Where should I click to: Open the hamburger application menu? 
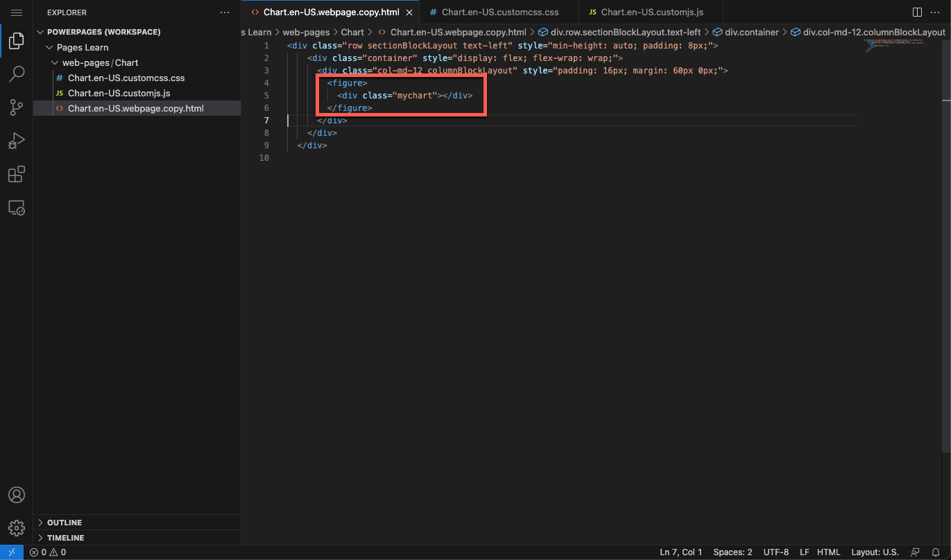pos(17,12)
